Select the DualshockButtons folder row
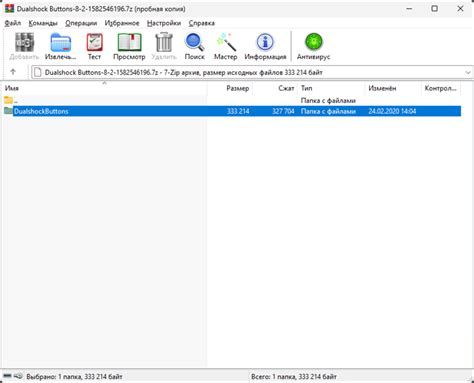Image resolution: width=474 pixels, height=383 pixels. point(232,111)
